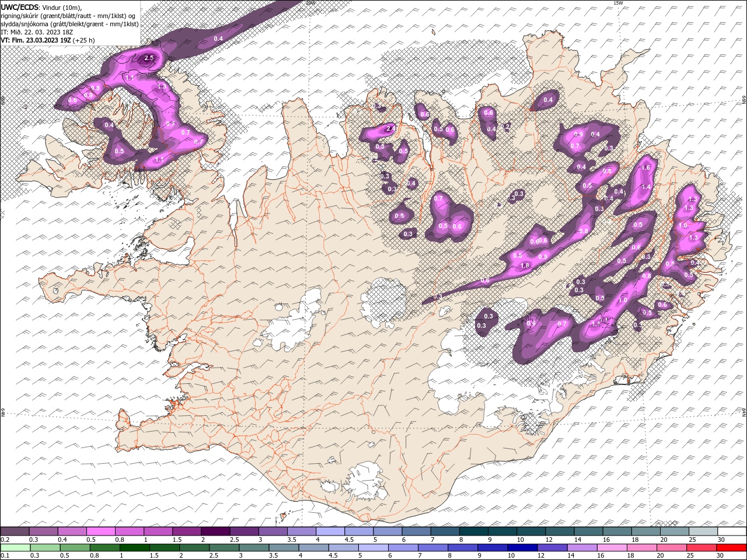Pick the bright pink swatch above the upper-row 0.5

pos(100,531)
